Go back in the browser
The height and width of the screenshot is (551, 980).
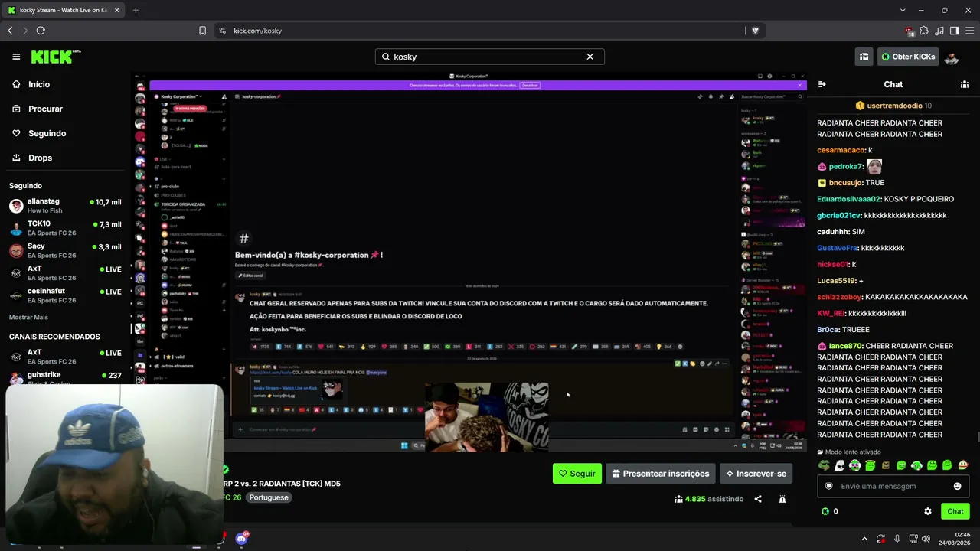pyautogui.click(x=10, y=31)
